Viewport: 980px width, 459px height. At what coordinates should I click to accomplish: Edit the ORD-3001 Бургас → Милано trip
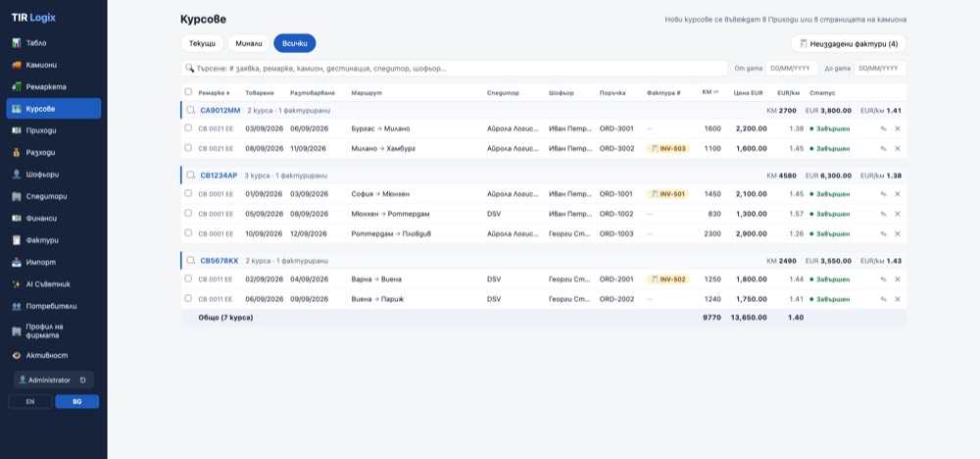(x=883, y=128)
